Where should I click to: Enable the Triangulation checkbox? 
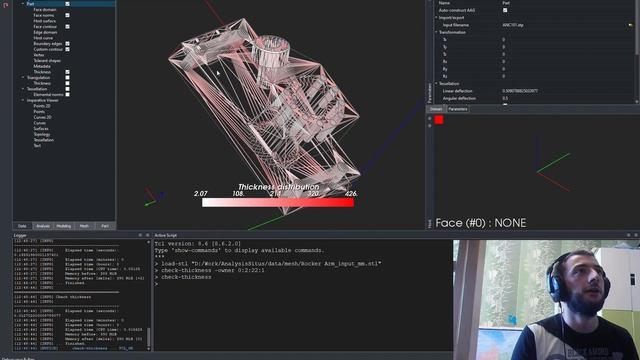click(x=67, y=78)
